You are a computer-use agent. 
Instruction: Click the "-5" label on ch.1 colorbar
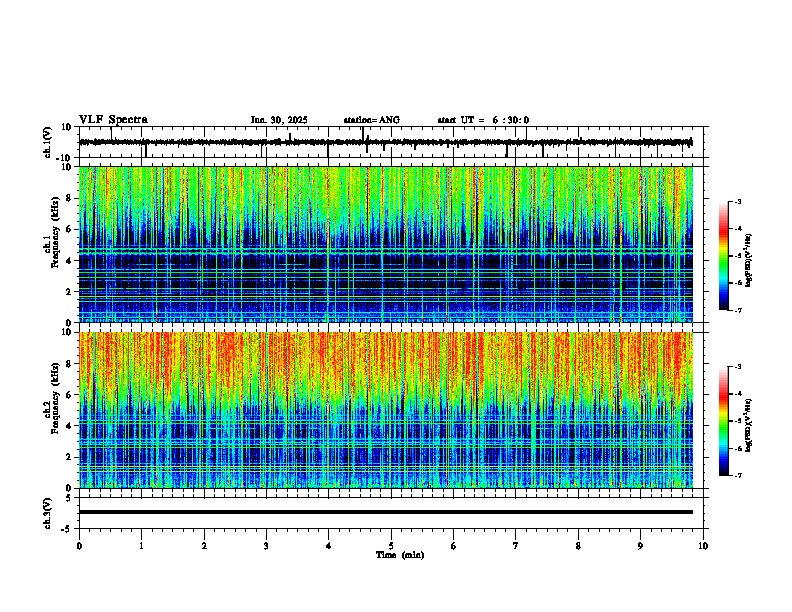738,256
